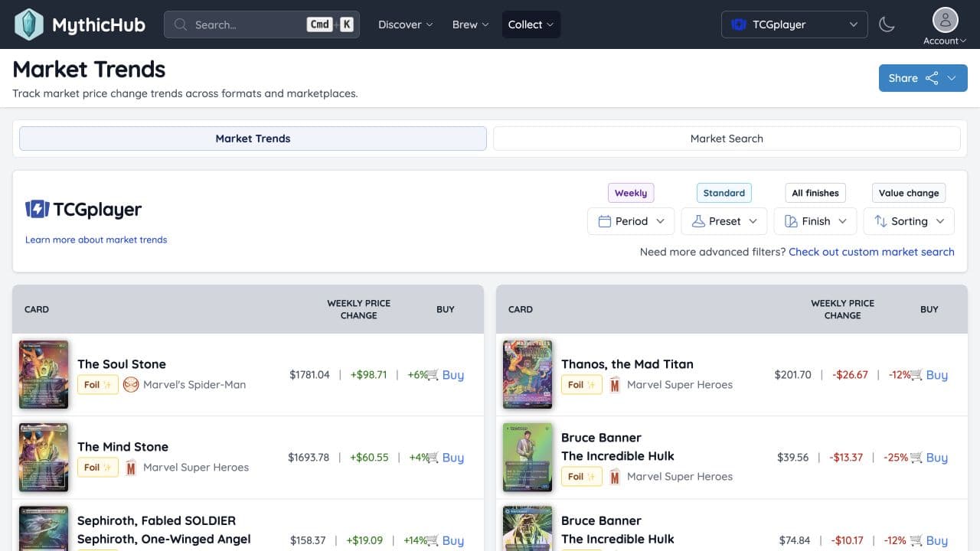This screenshot has height=551, width=980.
Task: Click the Standard preset tag
Action: pos(724,193)
